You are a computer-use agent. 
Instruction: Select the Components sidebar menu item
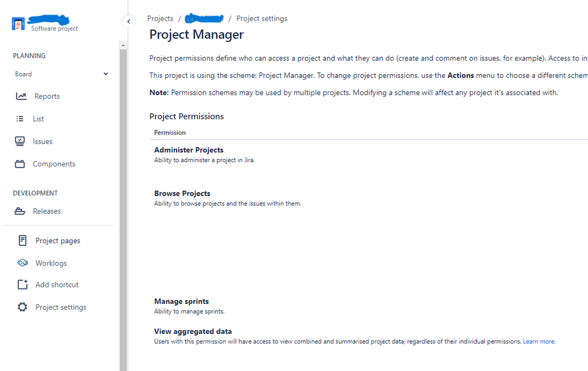[54, 164]
